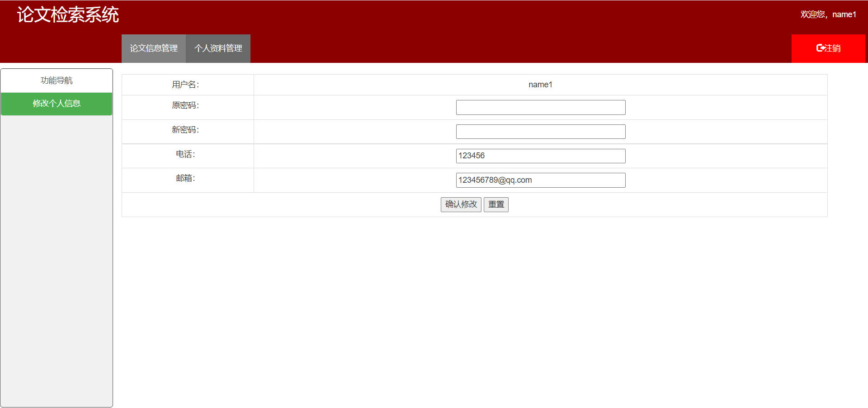The width and height of the screenshot is (868, 408).
Task: Click the 原密码 label
Action: click(185, 105)
